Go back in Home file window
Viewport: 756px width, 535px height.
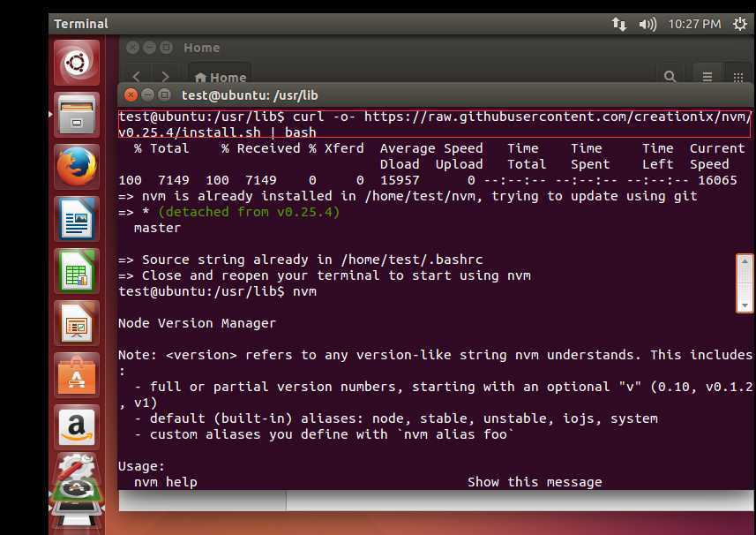pyautogui.click(x=137, y=76)
